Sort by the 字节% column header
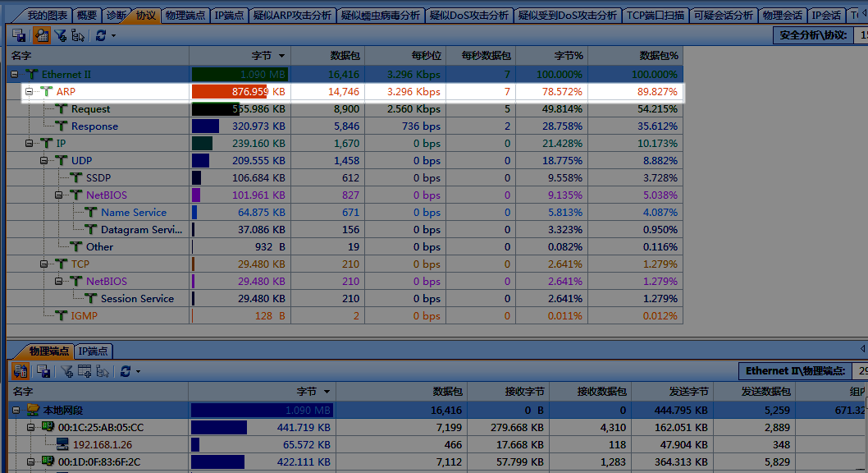The width and height of the screenshot is (868, 473). pyautogui.click(x=551, y=56)
